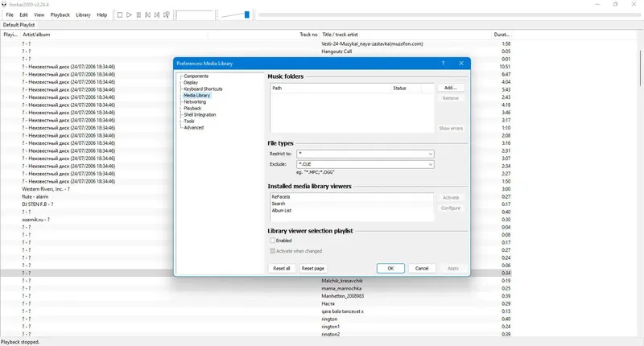
Task: Click the foobar2000 alien icon in title bar
Action: click(4, 5)
